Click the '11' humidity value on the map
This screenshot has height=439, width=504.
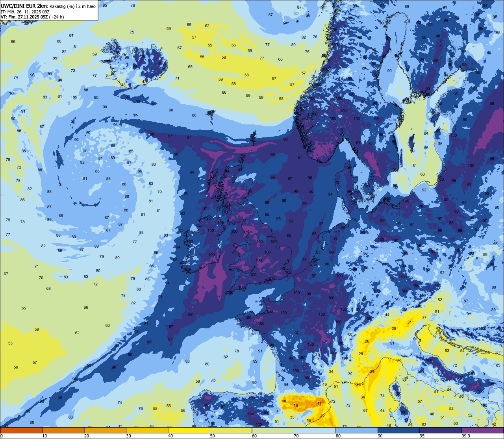pyautogui.click(x=320, y=404)
